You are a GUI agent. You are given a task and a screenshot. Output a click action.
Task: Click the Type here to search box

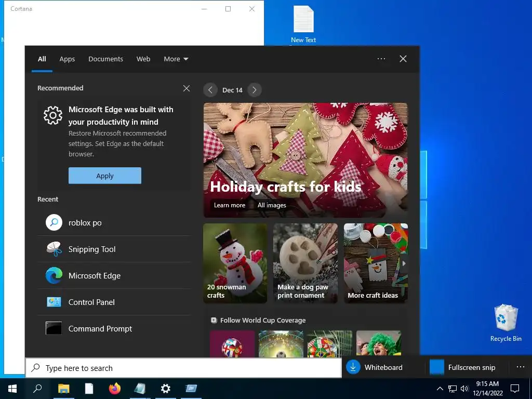point(183,368)
